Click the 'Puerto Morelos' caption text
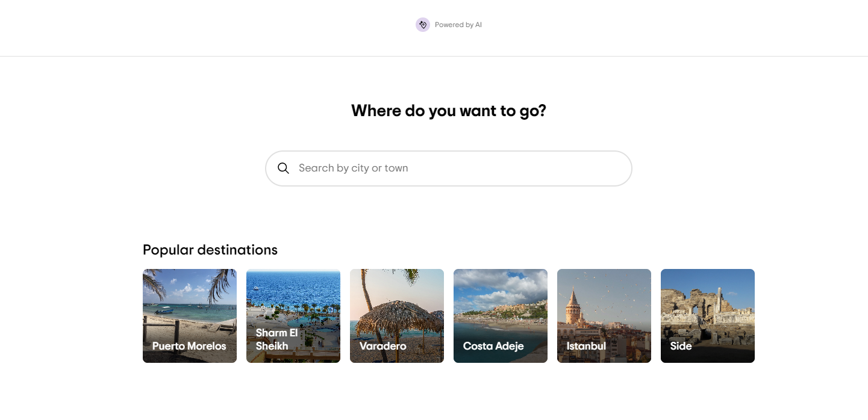This screenshot has height=420, width=868. pos(189,346)
